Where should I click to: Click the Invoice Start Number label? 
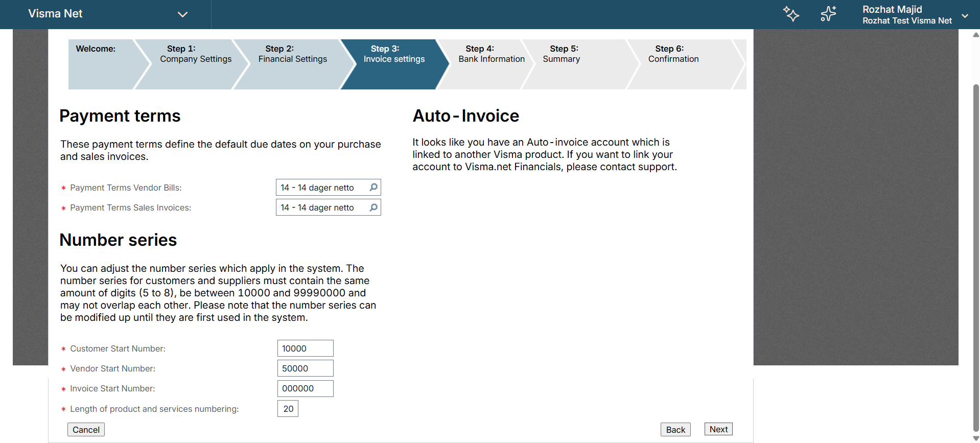point(112,388)
